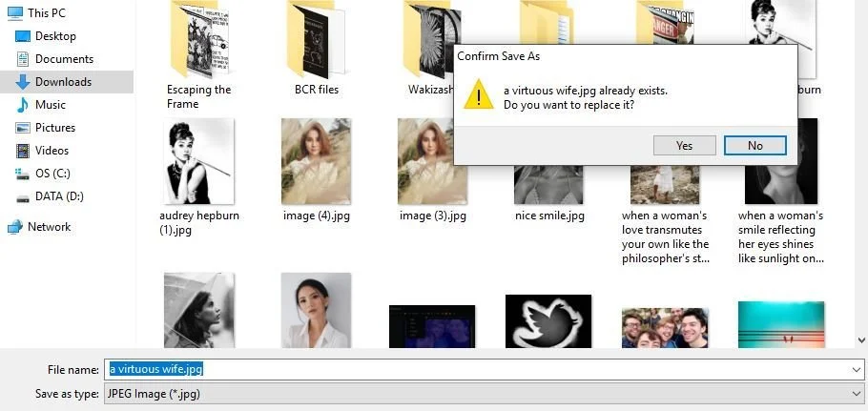Select the Desktop icon in sidebar
Viewport: 868px width, 411px height.
click(23, 36)
